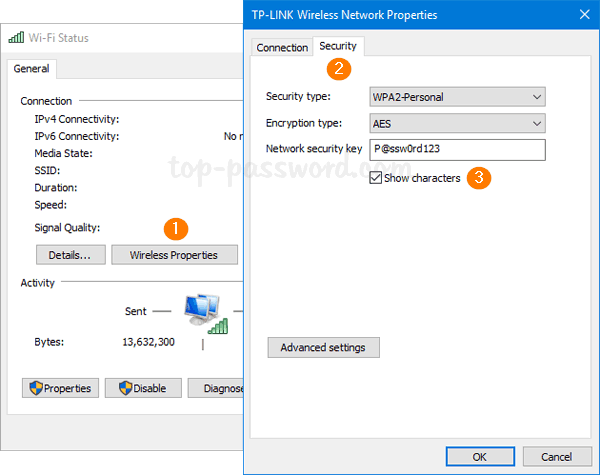Image resolution: width=600 pixels, height=475 pixels.
Task: Click the orange step 3 marker
Action: click(480, 179)
